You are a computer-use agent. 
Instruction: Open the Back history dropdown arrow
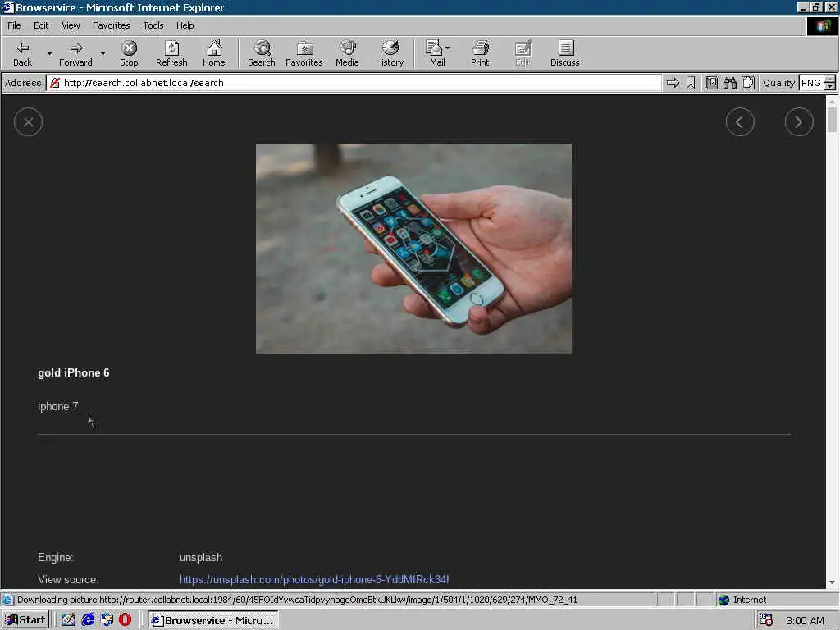point(49,53)
